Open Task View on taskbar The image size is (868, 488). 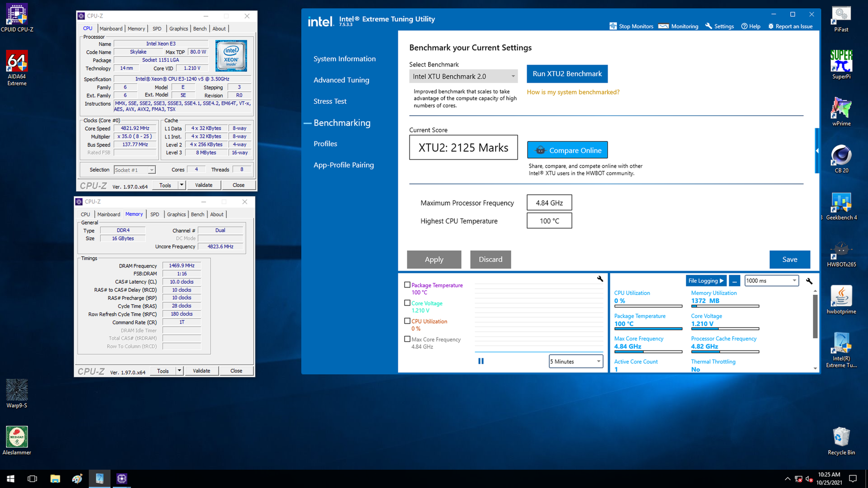(32, 479)
